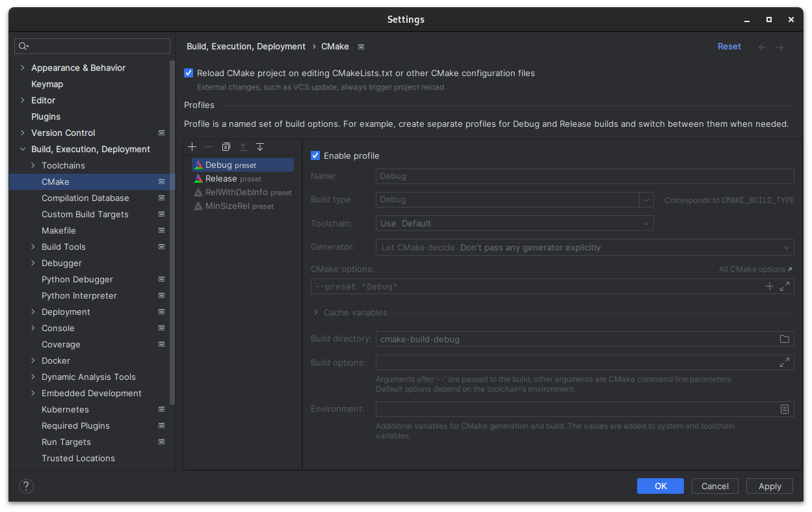Add a new CMake profile

192,146
